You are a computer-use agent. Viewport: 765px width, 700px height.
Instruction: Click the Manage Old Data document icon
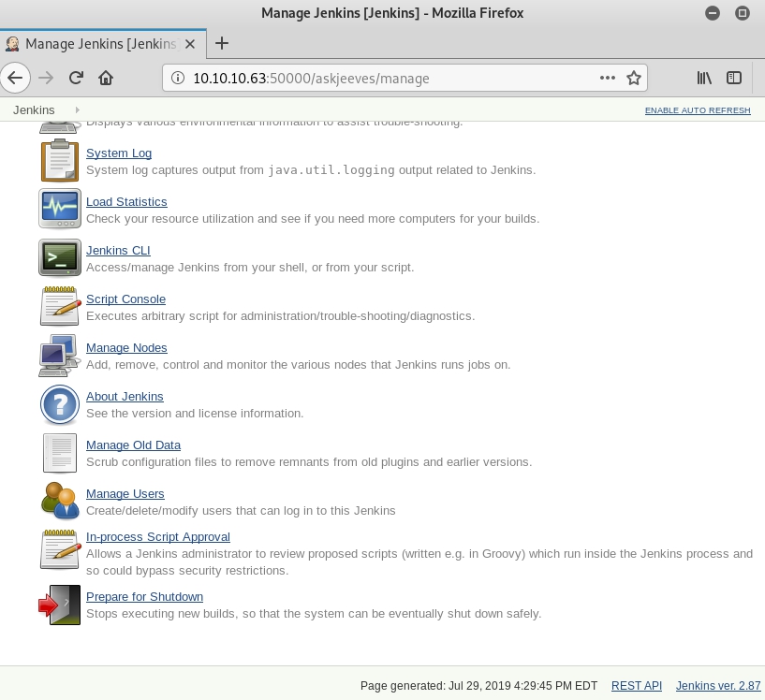pos(60,453)
